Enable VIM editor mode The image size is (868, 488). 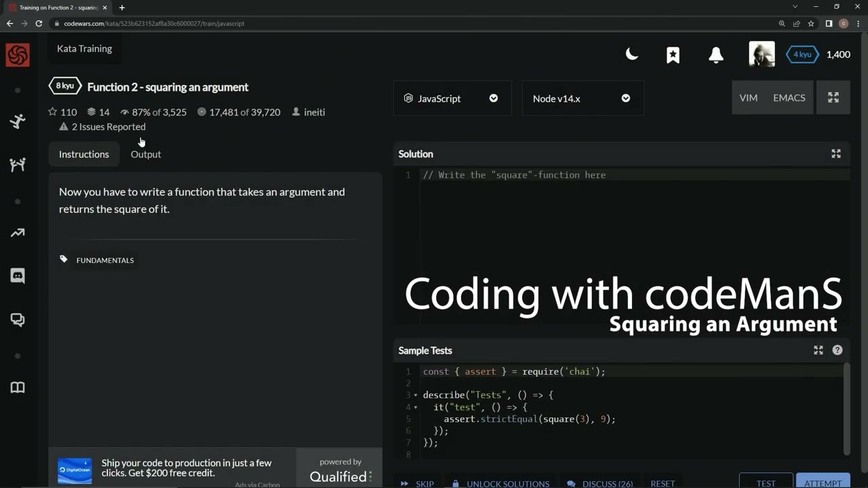749,98
